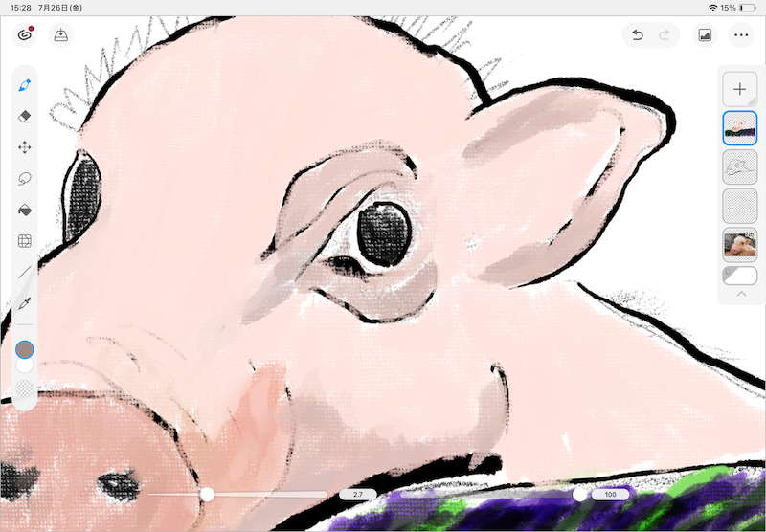Select the Eyedropper color picker
This screenshot has height=532, width=766.
(x=25, y=304)
